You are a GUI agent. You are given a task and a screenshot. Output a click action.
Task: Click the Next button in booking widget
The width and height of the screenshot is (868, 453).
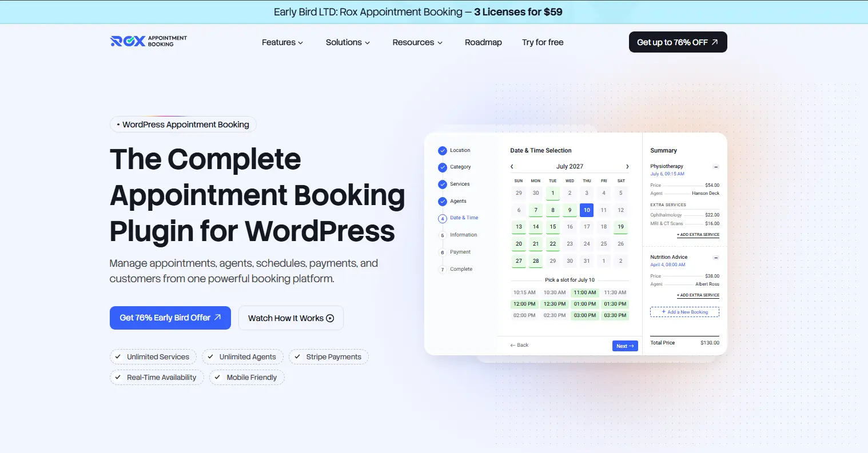coord(625,346)
